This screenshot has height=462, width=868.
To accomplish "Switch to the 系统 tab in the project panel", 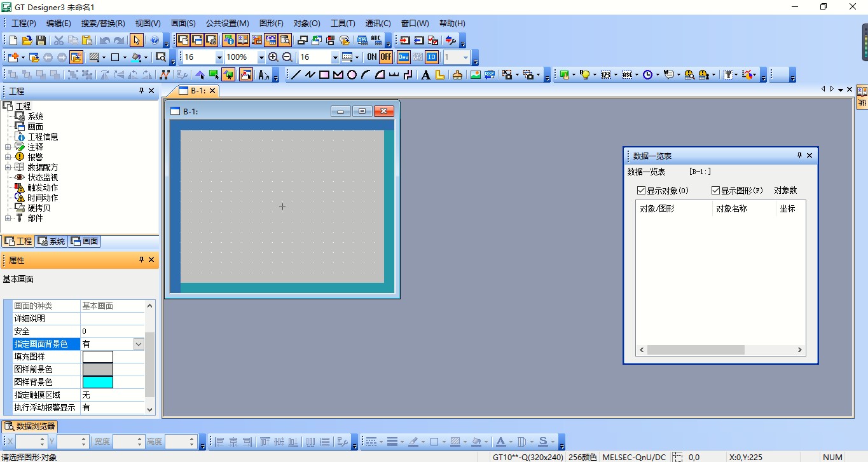I will click(x=52, y=241).
